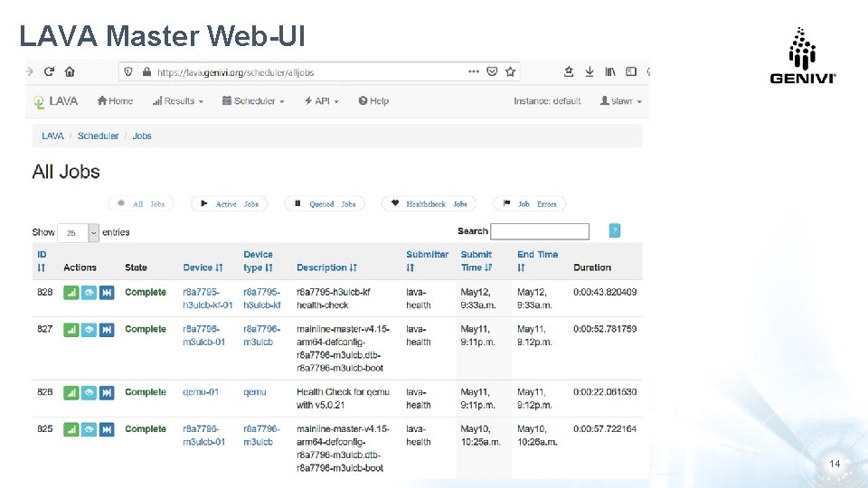
Task: Expand the API dropdown menu
Action: pos(321,101)
